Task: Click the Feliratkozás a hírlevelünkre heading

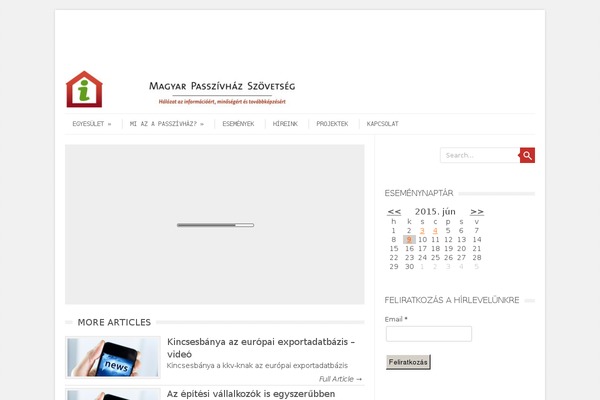Action: pos(452,300)
